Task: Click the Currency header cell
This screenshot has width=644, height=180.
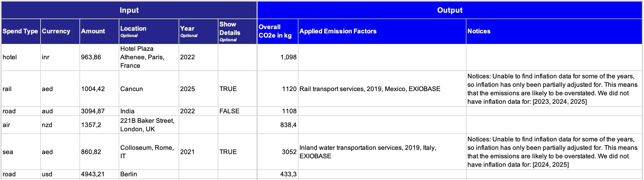Action: click(x=60, y=31)
